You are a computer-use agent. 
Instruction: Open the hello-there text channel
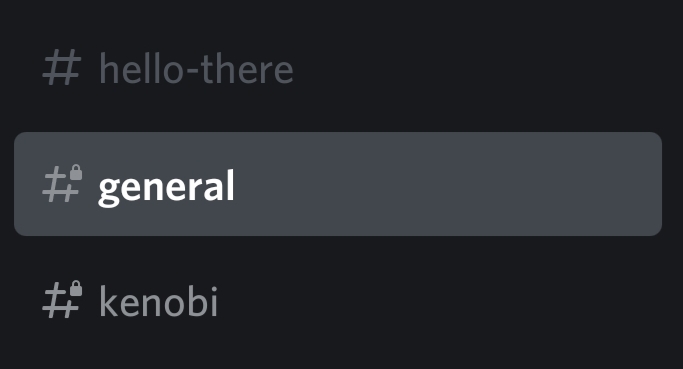338,68
